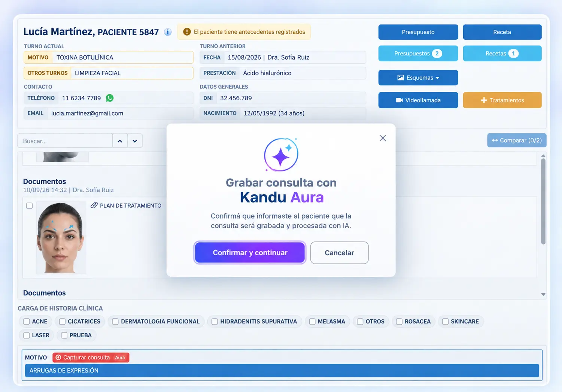The height and width of the screenshot is (392, 562).
Task: Click Cancelar in the dialog
Action: tap(339, 253)
